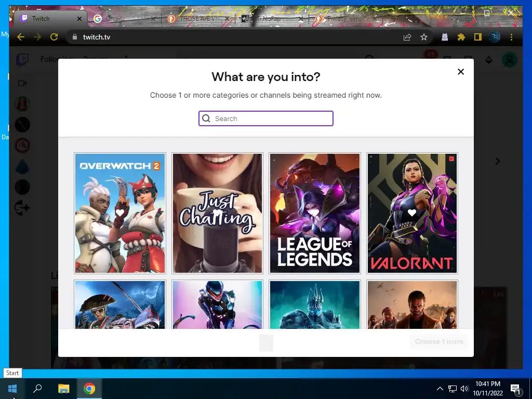
Task: Open the network tray icon
Action: 453,389
